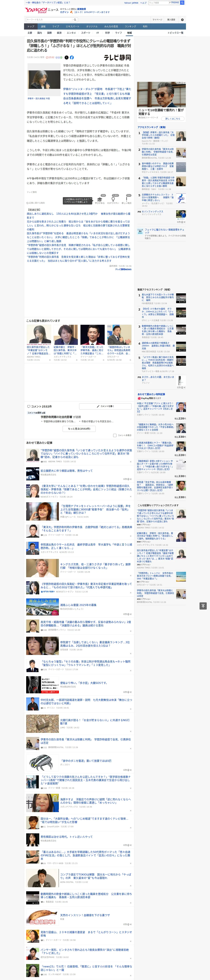Click the search magnifier button in top bar
This screenshot has height=980, width=210.
(182, 3)
